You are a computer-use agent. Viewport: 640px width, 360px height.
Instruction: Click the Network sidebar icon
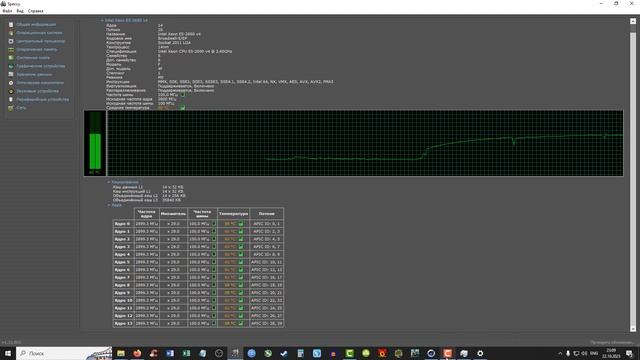coord(11,108)
